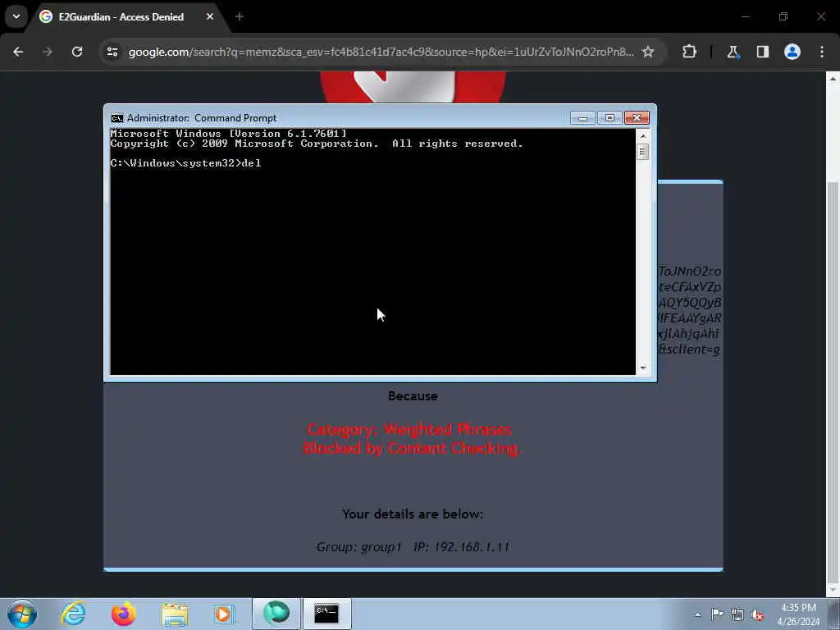Image resolution: width=840 pixels, height=630 pixels.
Task: Close the Administrator Command Prompt window
Action: [x=637, y=118]
